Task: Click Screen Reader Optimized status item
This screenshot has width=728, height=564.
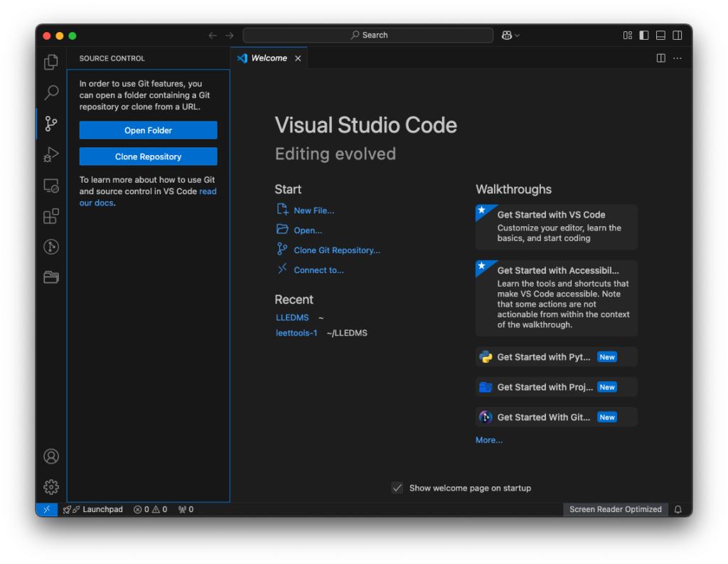Action: (x=615, y=510)
